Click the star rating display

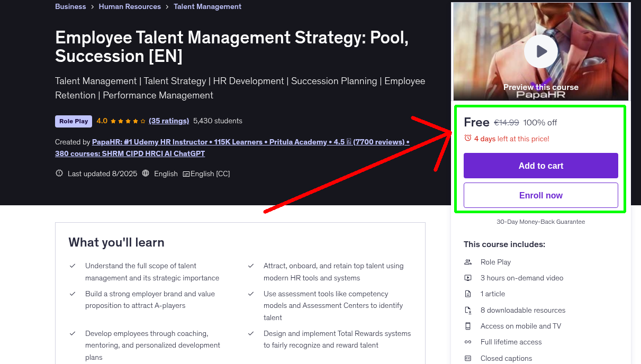[x=128, y=121]
